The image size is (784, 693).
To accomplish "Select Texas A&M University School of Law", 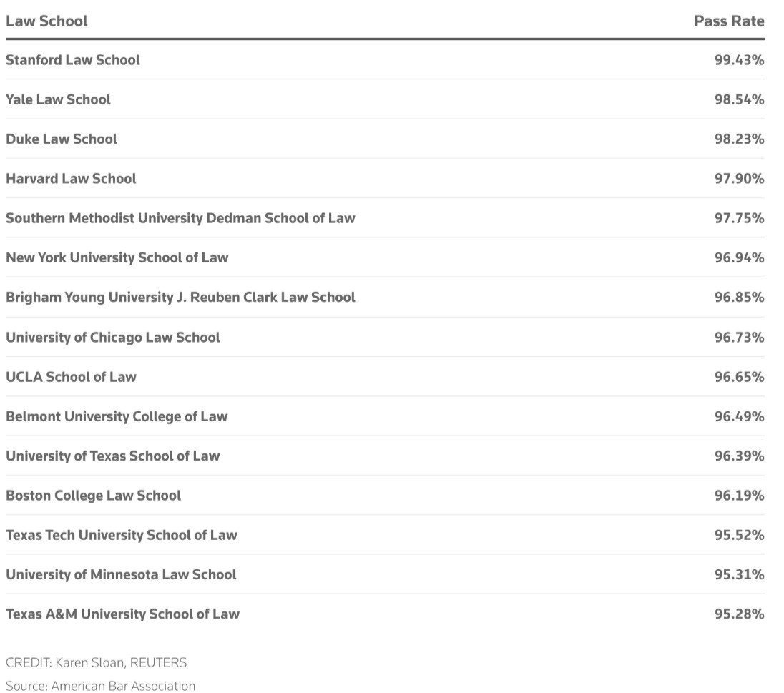I will pyautogui.click(x=123, y=614).
